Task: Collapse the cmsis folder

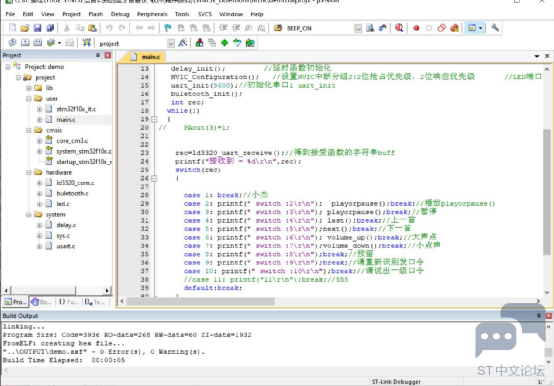Action: click(29, 130)
